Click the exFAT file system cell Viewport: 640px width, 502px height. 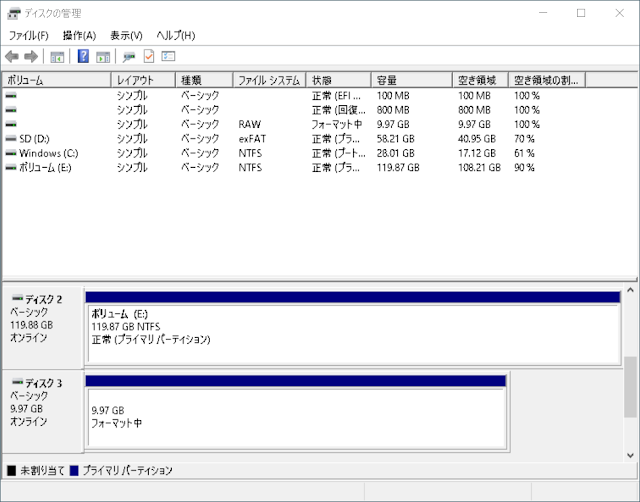click(252, 139)
